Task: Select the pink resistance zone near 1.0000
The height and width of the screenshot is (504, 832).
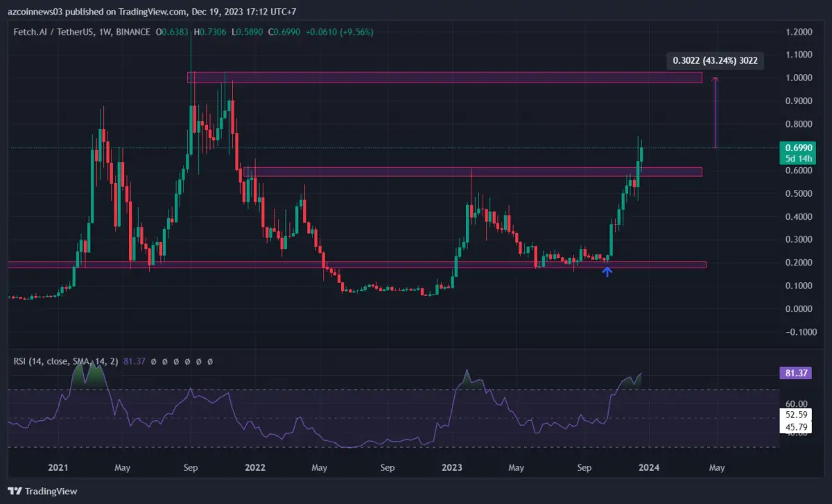Action: (x=444, y=78)
